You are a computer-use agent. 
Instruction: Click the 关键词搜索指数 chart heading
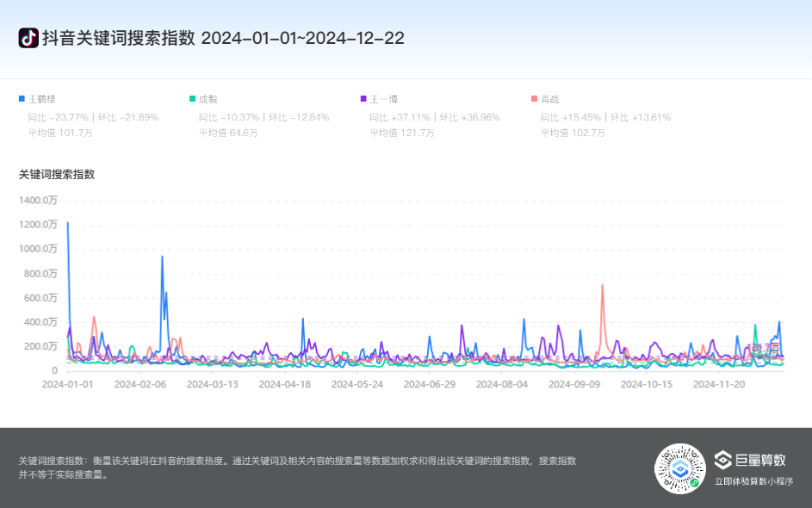click(57, 175)
